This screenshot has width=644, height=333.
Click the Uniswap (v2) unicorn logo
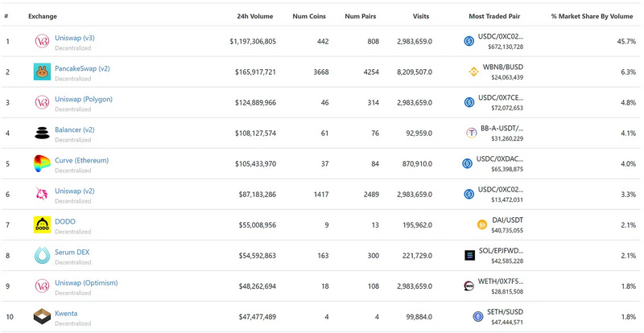click(x=42, y=195)
